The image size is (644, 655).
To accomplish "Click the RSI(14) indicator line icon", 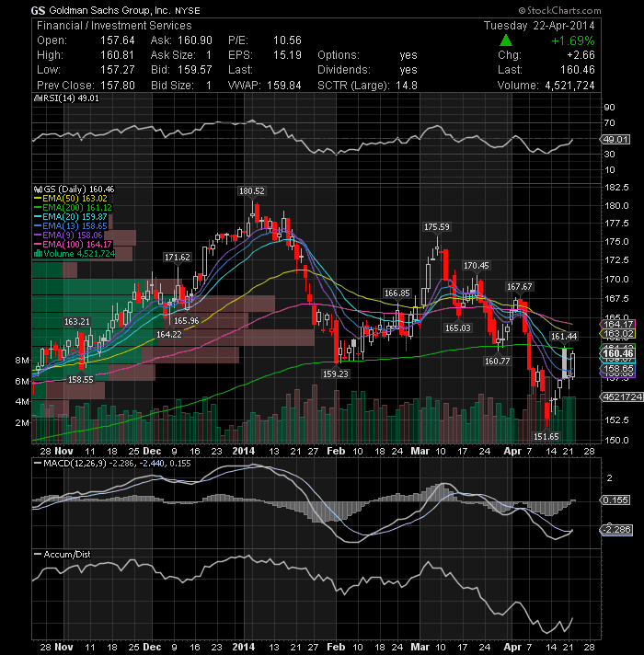I will click(x=37, y=98).
